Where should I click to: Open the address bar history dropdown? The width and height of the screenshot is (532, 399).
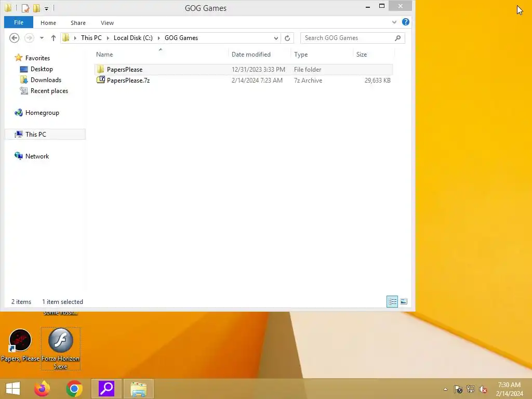pos(276,38)
